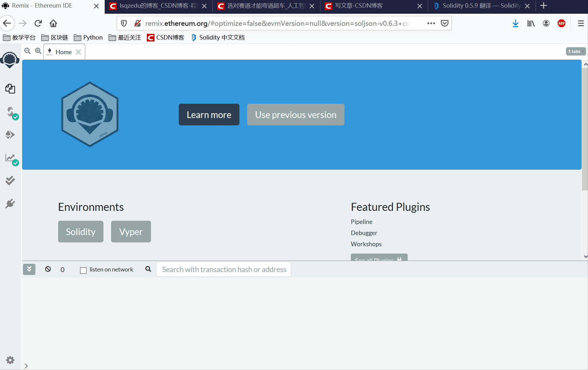588x370 pixels.
Task: Close the Home editor tab
Action: 78,52
